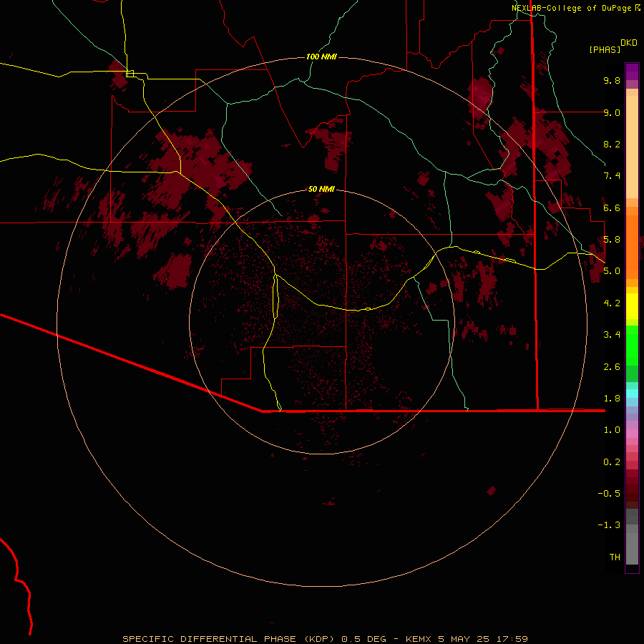The height and width of the screenshot is (644, 644).
Task: Click the 100 NMI range ring label
Action: point(321,57)
